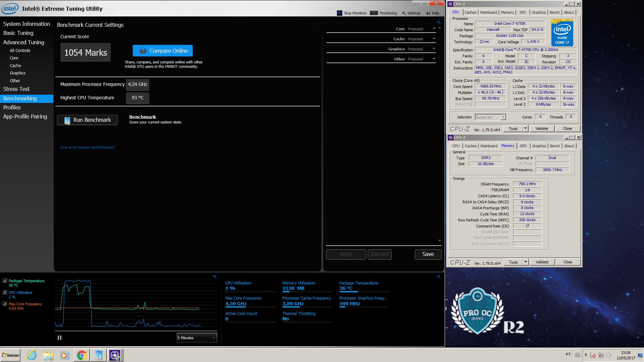Open the Monitoring view graph icon
The width and height of the screenshot is (644, 362).
click(374, 13)
